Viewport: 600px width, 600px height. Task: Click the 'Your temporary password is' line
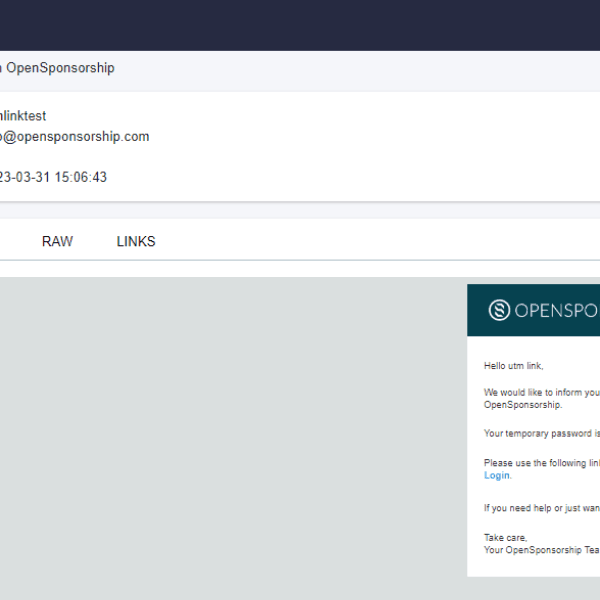(x=542, y=433)
